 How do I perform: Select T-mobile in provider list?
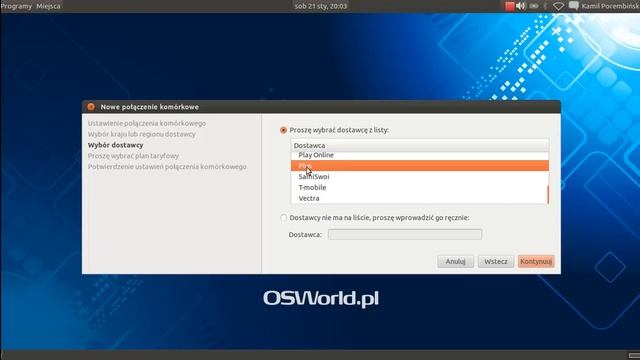pos(420,187)
